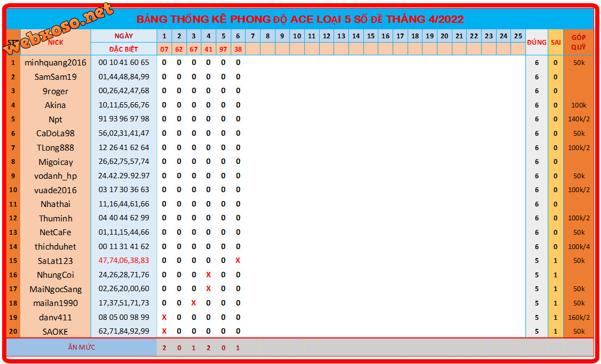Click the NhungCoi nickname cell
Viewport: 601px width, 364px height.
click(x=55, y=275)
